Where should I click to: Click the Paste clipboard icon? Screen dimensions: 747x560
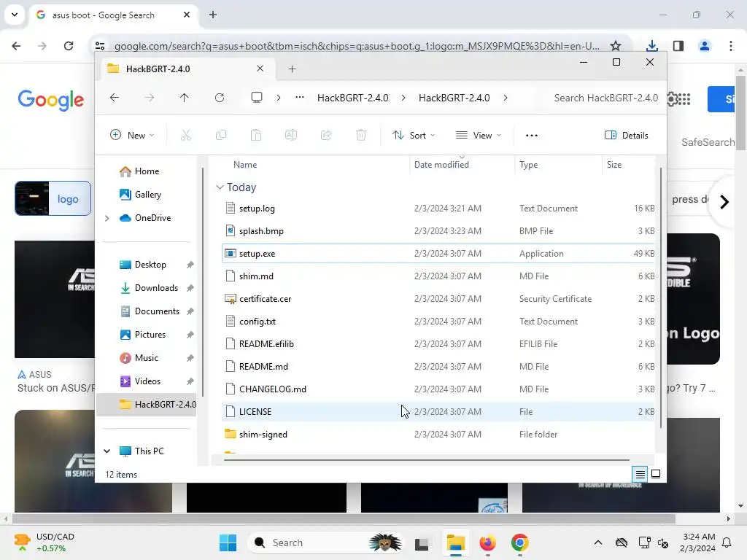(x=256, y=135)
